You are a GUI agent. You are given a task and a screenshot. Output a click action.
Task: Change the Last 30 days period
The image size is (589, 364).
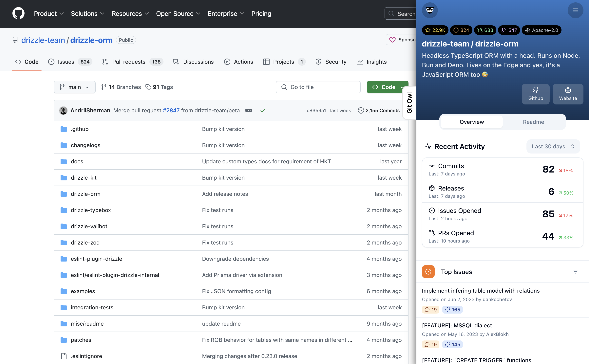click(553, 146)
